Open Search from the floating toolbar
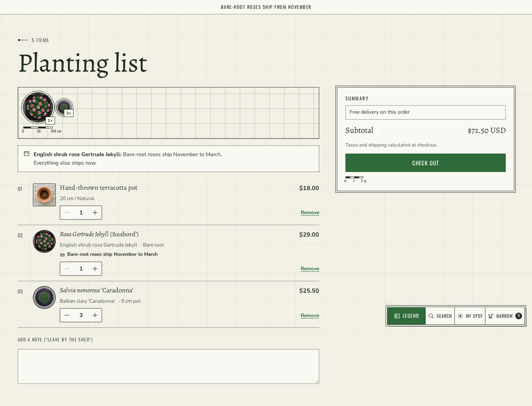532x406 pixels. (440, 316)
